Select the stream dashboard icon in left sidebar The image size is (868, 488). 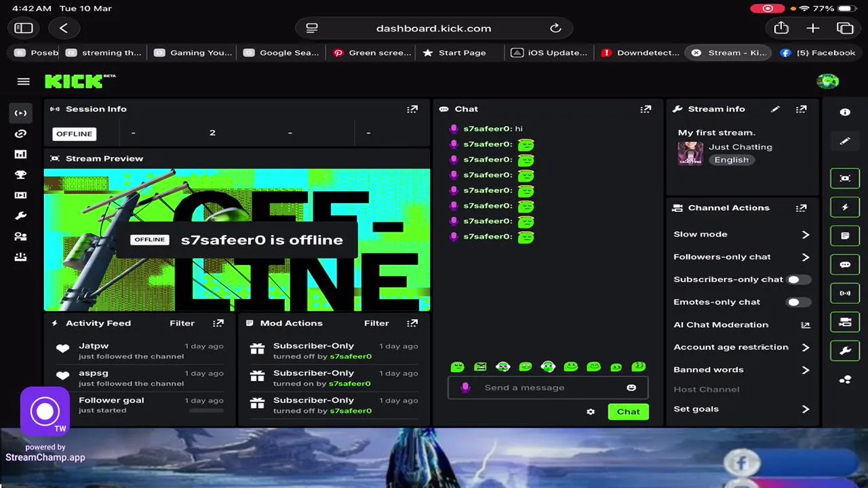(x=20, y=113)
